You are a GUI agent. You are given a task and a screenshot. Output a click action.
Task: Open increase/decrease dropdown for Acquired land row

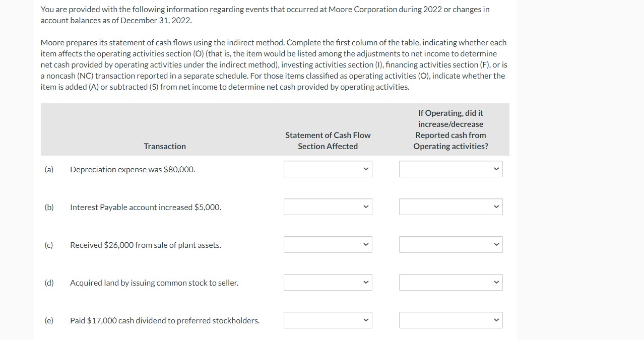point(451,283)
